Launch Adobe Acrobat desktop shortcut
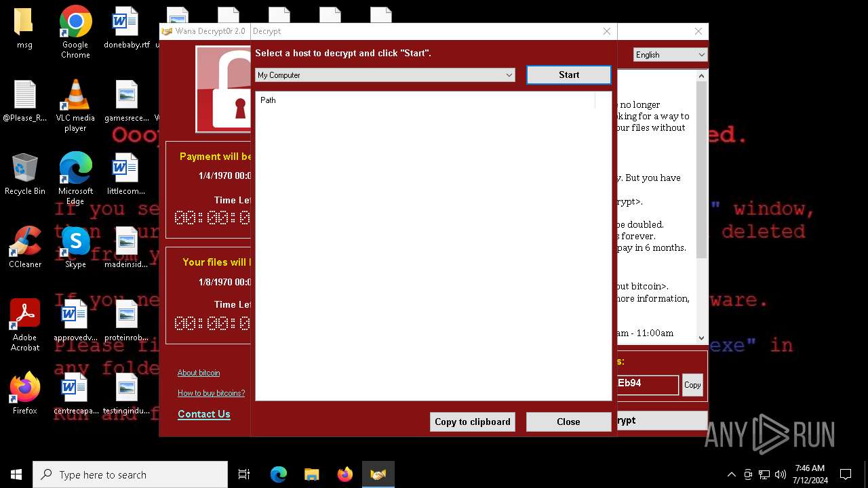The image size is (868, 488). pyautogui.click(x=24, y=325)
